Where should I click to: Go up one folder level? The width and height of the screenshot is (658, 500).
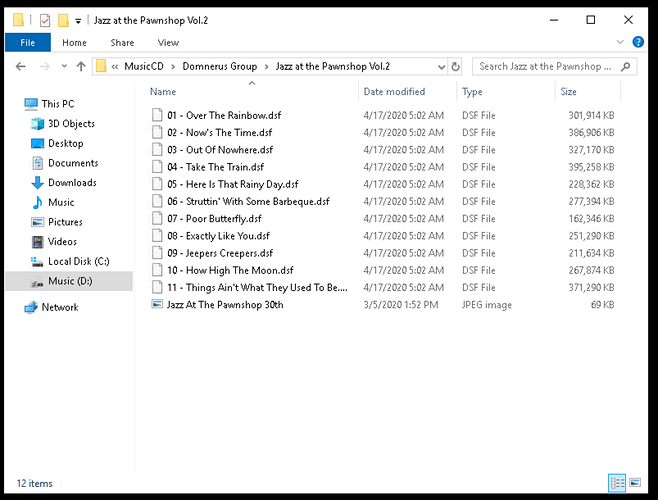[x=81, y=66]
